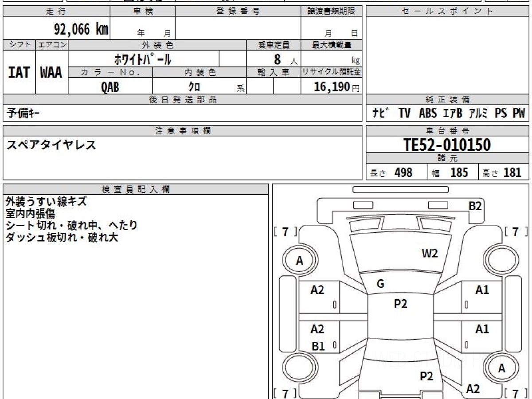Select the ダッシュ板切れ・破れ大 note

coord(62,237)
